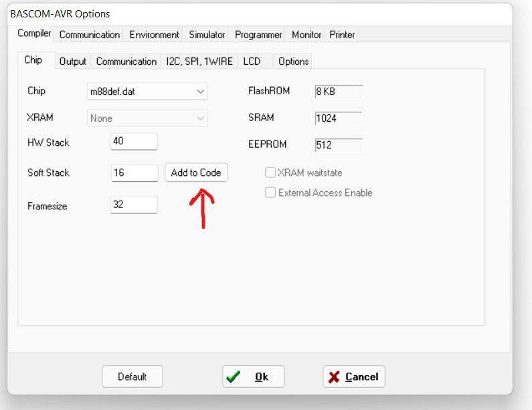Click the XRAM label
Screen dimensions: 532x410
(39, 117)
